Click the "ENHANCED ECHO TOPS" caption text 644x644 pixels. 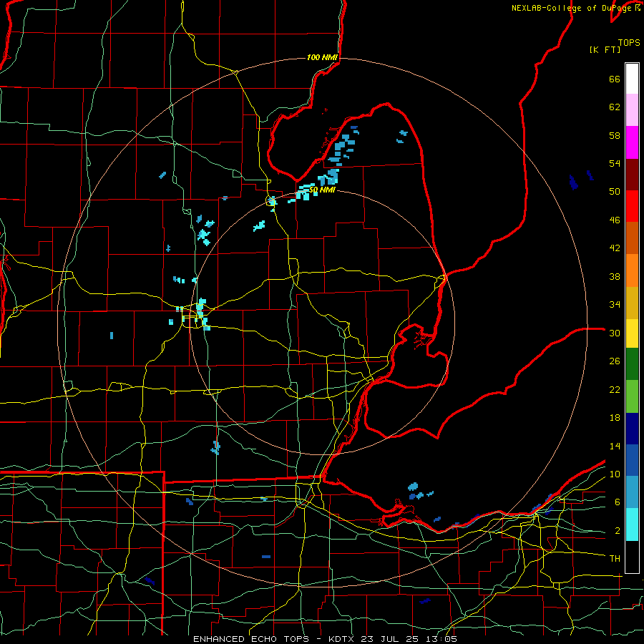(x=251, y=639)
